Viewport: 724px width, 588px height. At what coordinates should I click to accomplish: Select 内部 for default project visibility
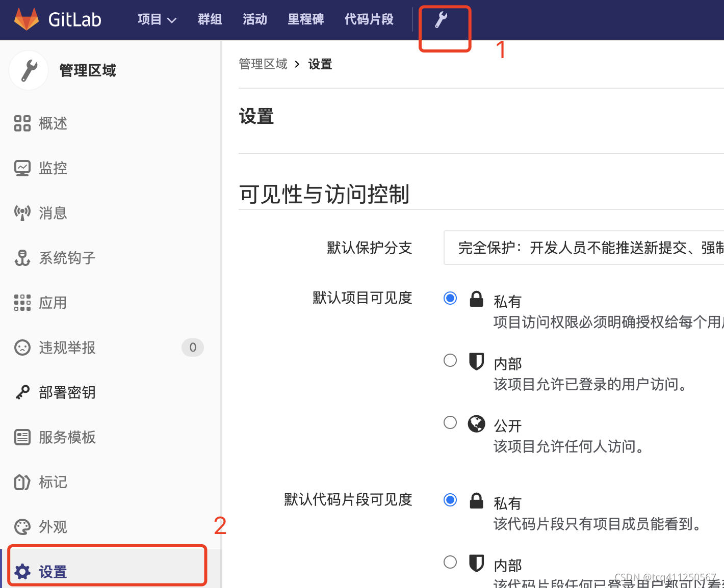(x=450, y=360)
